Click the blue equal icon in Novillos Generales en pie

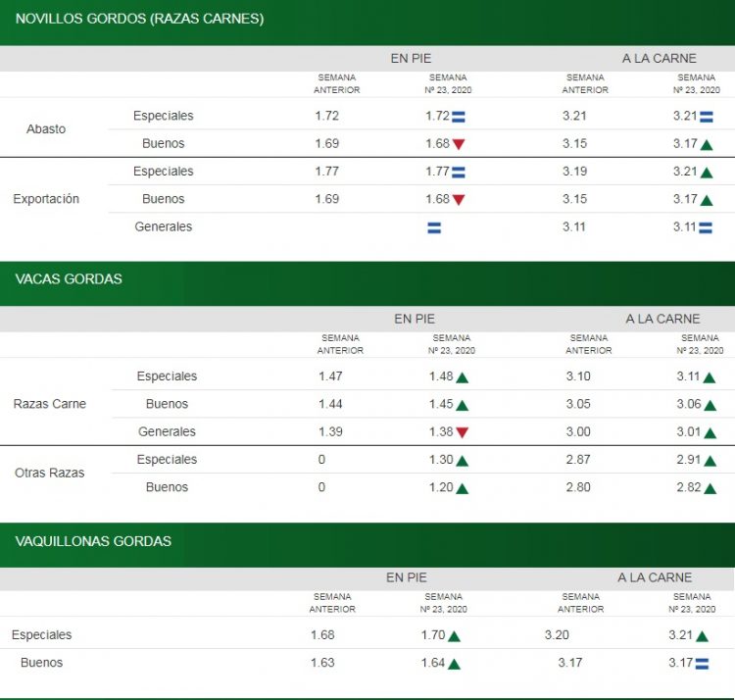tap(434, 227)
